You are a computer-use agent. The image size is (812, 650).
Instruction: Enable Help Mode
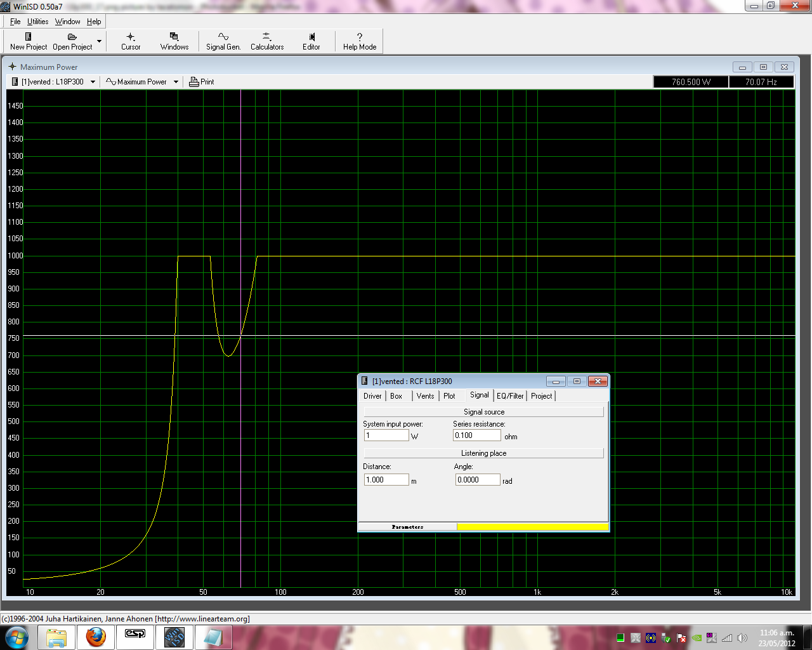point(359,41)
